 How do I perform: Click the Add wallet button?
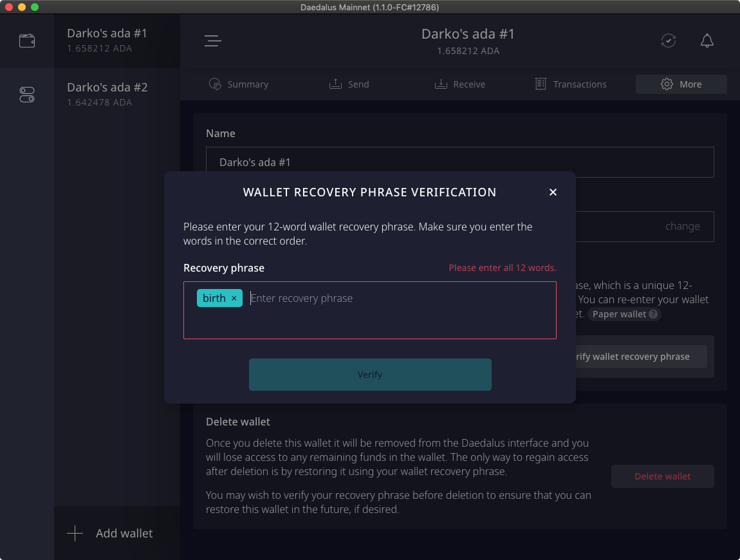click(x=117, y=534)
